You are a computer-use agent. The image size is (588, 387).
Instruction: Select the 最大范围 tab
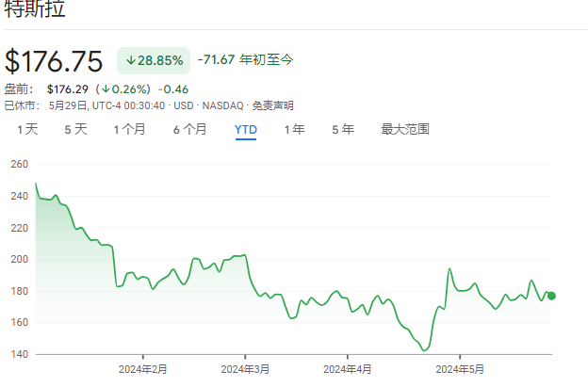pos(405,130)
